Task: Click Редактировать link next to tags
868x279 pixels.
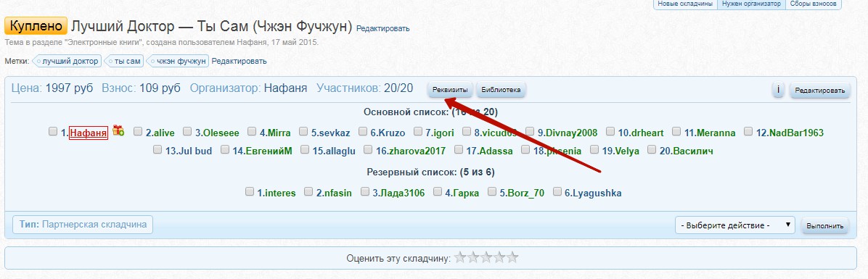Action: click(x=239, y=62)
